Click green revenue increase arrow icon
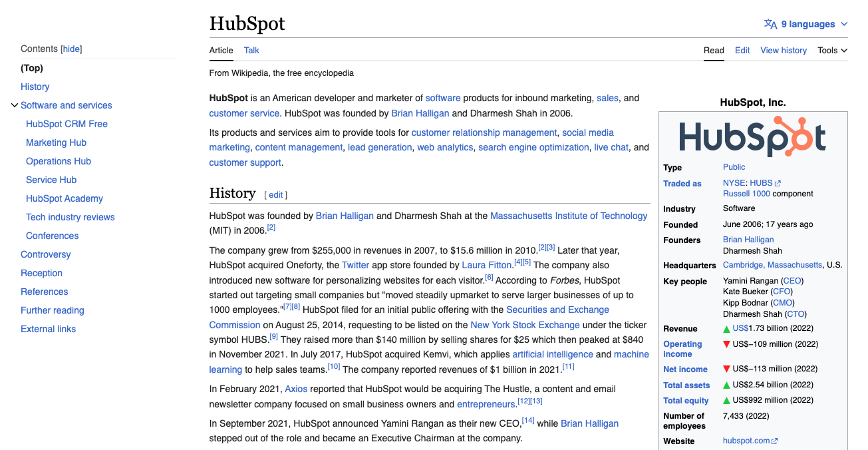868x450 pixels. coord(727,329)
